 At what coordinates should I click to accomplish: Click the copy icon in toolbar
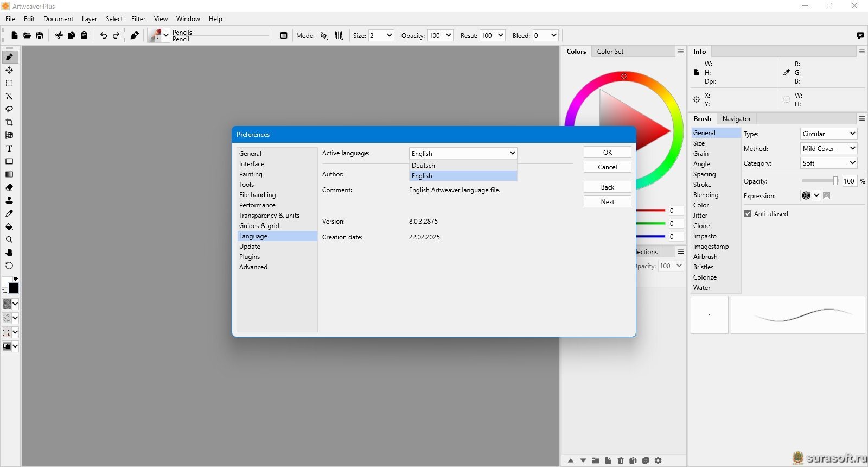[72, 35]
